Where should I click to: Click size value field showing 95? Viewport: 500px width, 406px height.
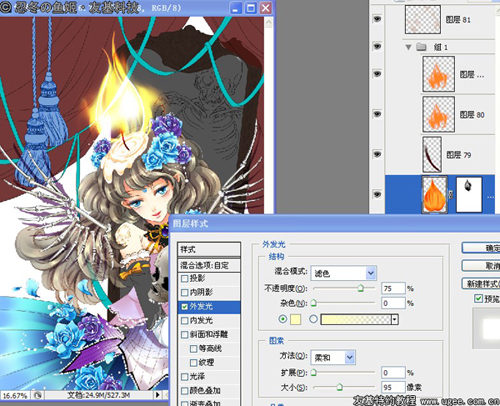click(393, 387)
